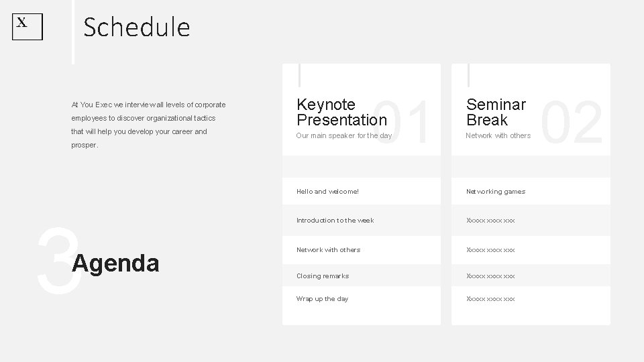The image size is (644, 362).
Task: Click 'Wrap up the day' row
Action: 322,299
